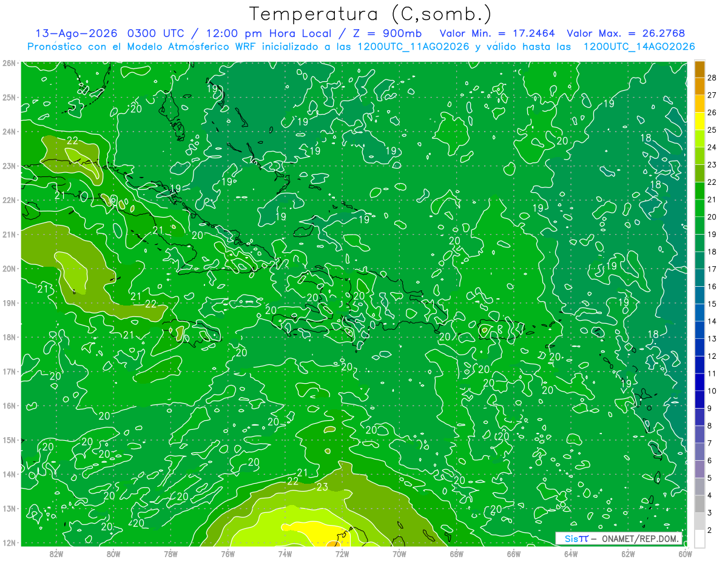Click the orange colorbar swatch between 27 and 28
728x562 pixels.
(x=699, y=86)
